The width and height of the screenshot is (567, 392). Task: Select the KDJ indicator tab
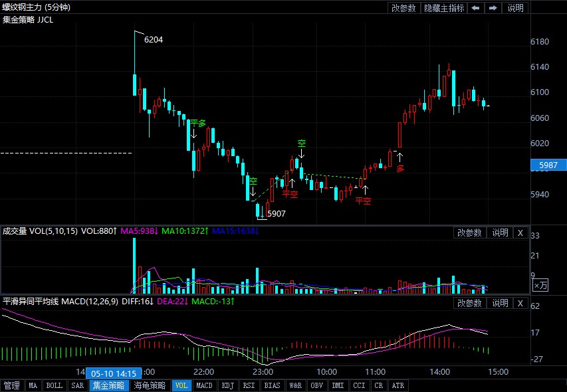tap(227, 385)
